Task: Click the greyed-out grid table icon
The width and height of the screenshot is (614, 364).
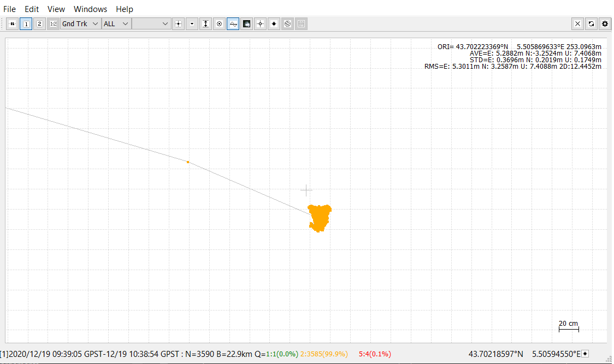Action: coord(301,24)
